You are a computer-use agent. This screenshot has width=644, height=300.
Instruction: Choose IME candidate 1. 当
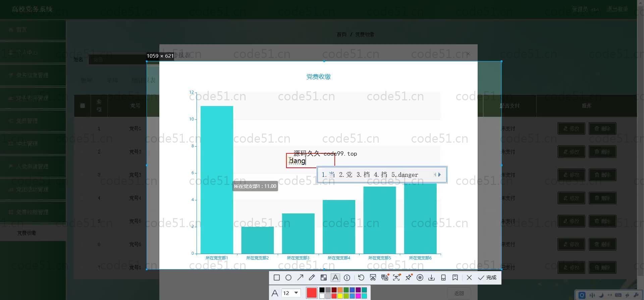(328, 175)
